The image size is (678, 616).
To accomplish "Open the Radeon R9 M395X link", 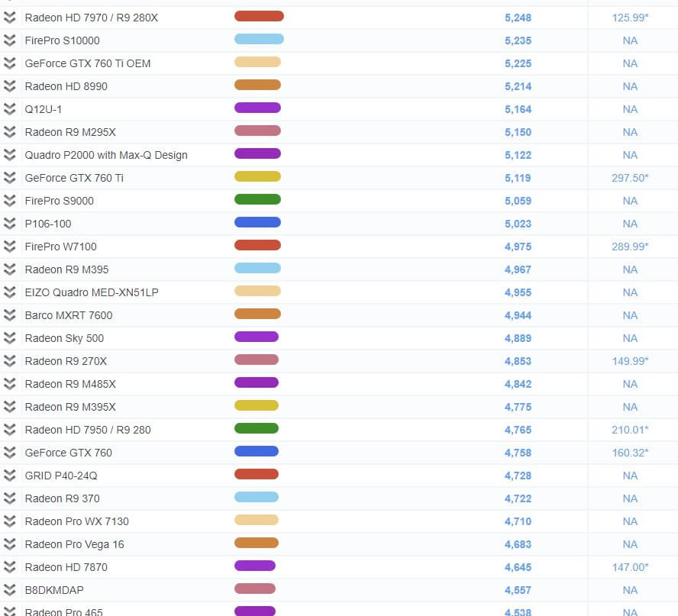I will tap(70, 407).
